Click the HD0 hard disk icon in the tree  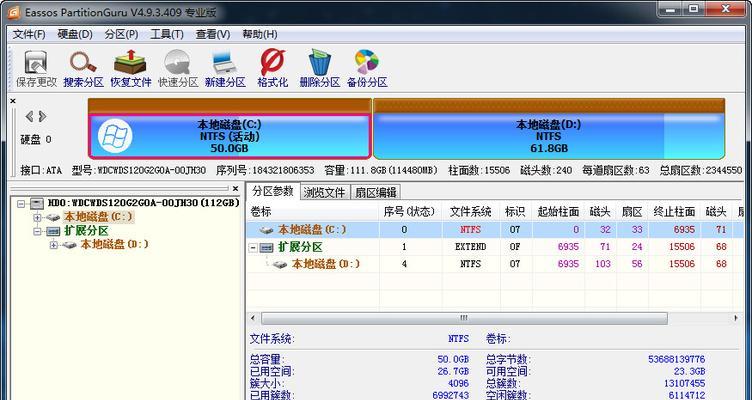pyautogui.click(x=37, y=203)
